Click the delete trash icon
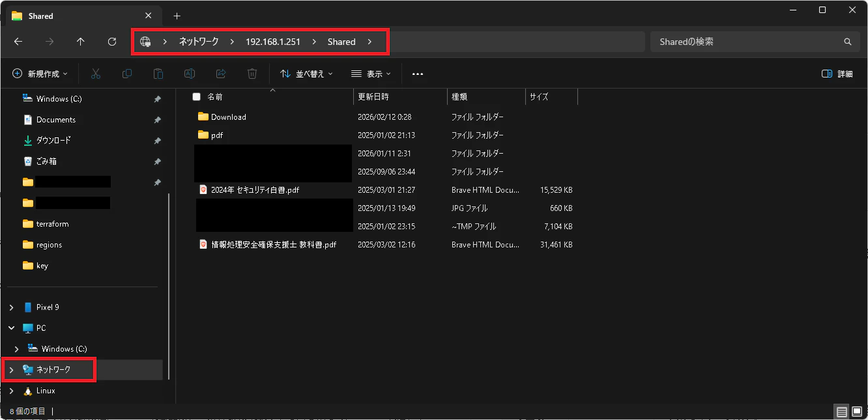This screenshot has width=868, height=420. (x=252, y=74)
